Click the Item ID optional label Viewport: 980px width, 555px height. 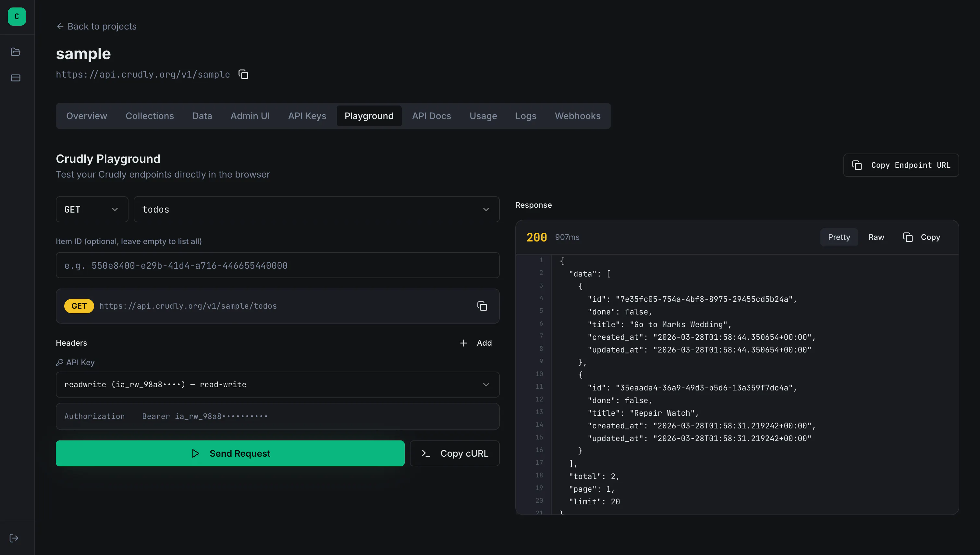coord(129,241)
